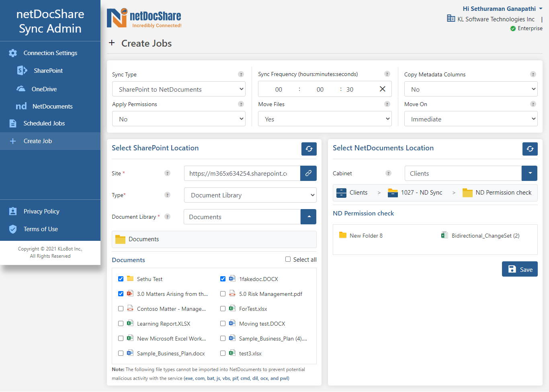This screenshot has width=549, height=392.
Task: Click help icon next to Cabinet label
Action: [388, 173]
